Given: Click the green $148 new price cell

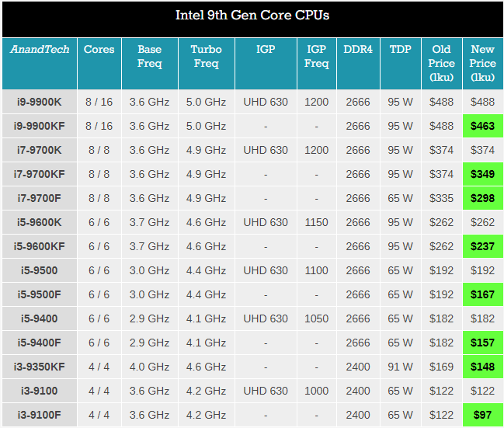Looking at the screenshot, I should coord(483,367).
